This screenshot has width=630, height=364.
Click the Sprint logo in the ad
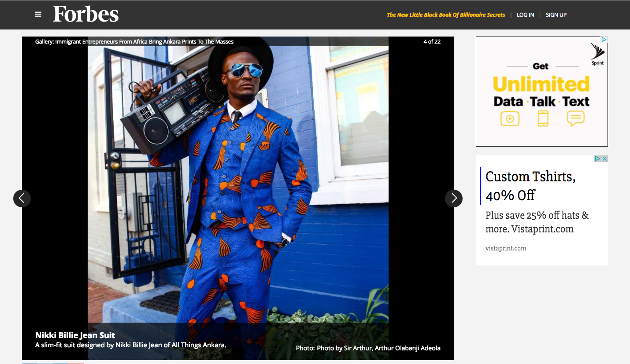(x=597, y=54)
